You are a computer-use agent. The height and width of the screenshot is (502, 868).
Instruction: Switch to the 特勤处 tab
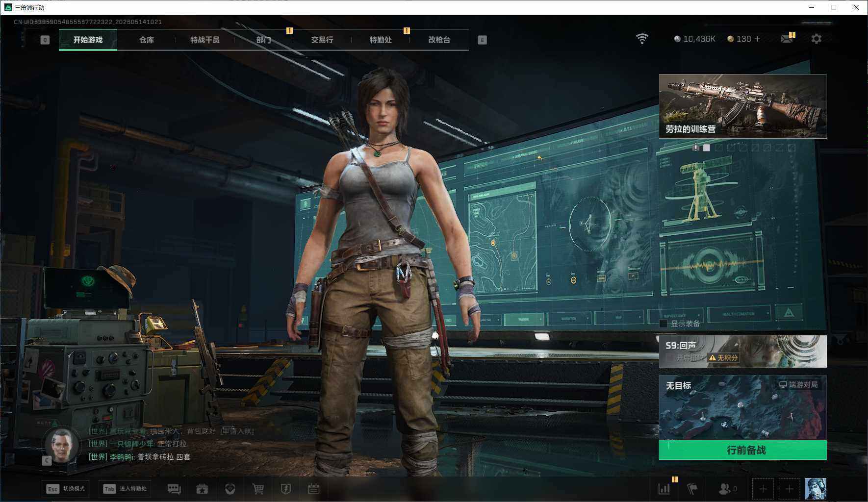coord(381,40)
